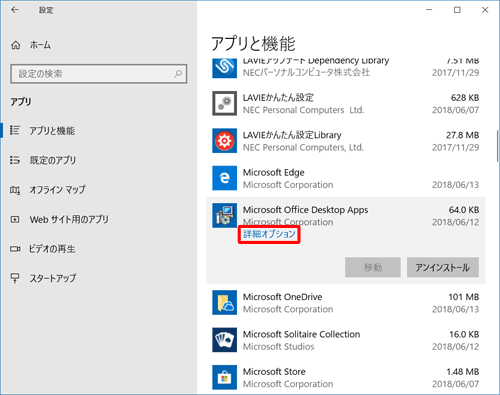This screenshot has width=500, height=395.
Task: Click the アンインストール button
Action: tap(443, 267)
